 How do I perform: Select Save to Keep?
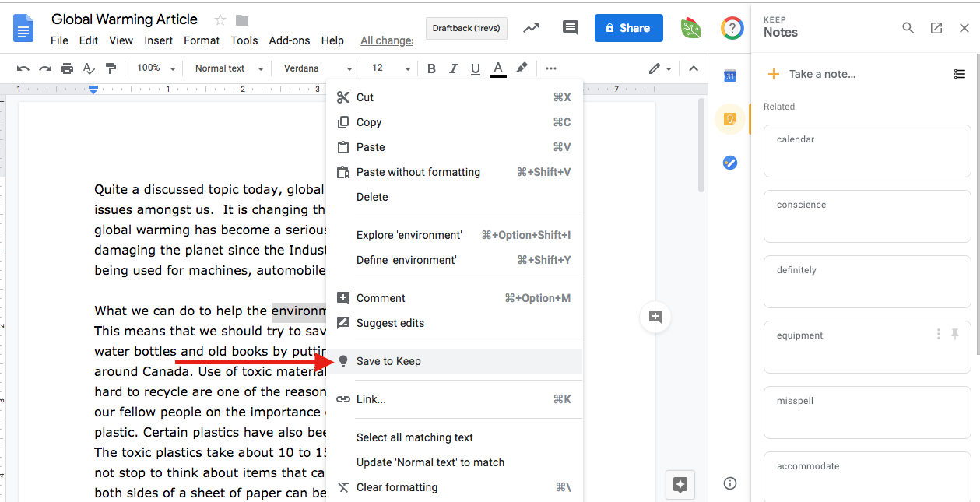pyautogui.click(x=455, y=361)
